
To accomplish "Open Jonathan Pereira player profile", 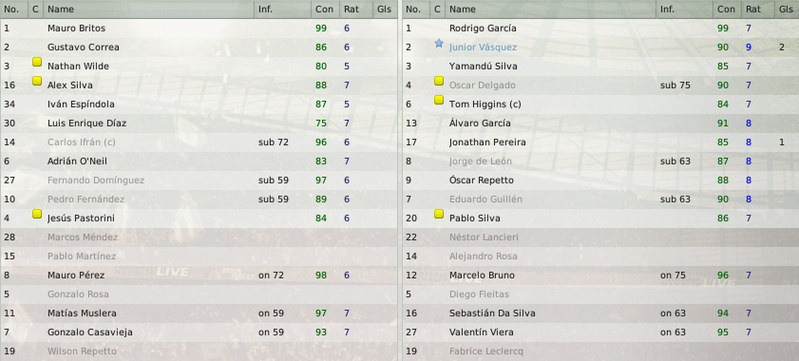I will coord(487,142).
